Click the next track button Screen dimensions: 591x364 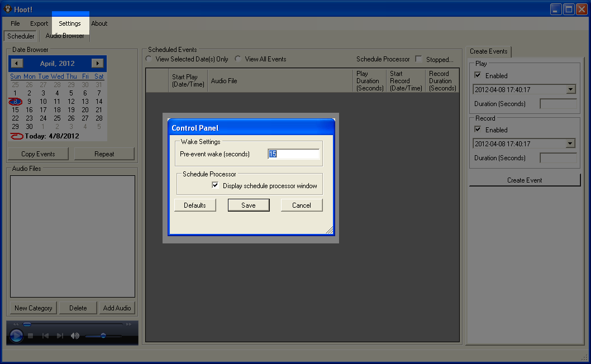(60, 336)
